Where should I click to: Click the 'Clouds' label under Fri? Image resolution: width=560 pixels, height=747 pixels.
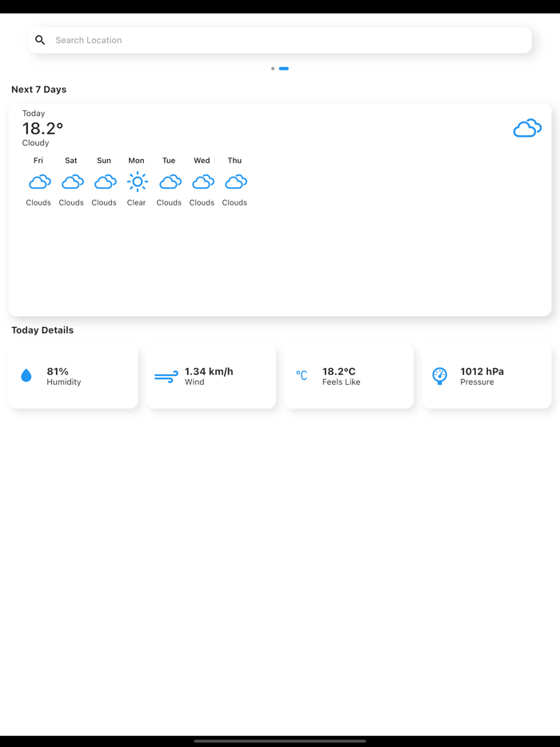pyautogui.click(x=38, y=202)
